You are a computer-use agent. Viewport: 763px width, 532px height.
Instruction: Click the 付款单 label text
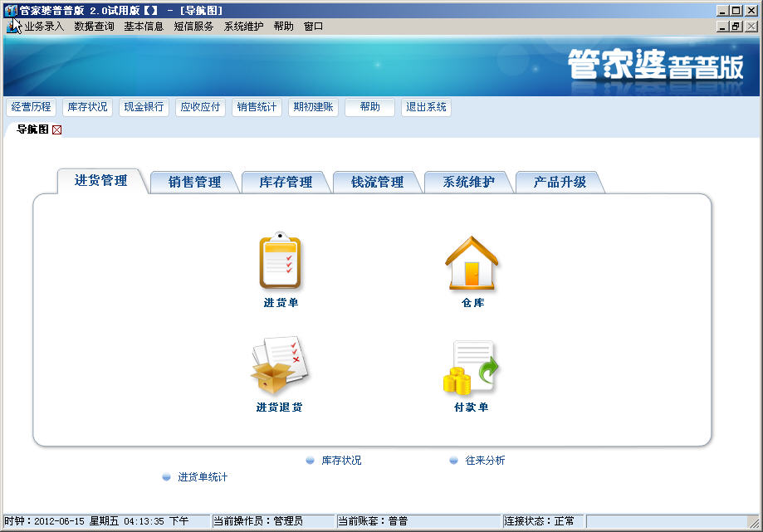471,408
